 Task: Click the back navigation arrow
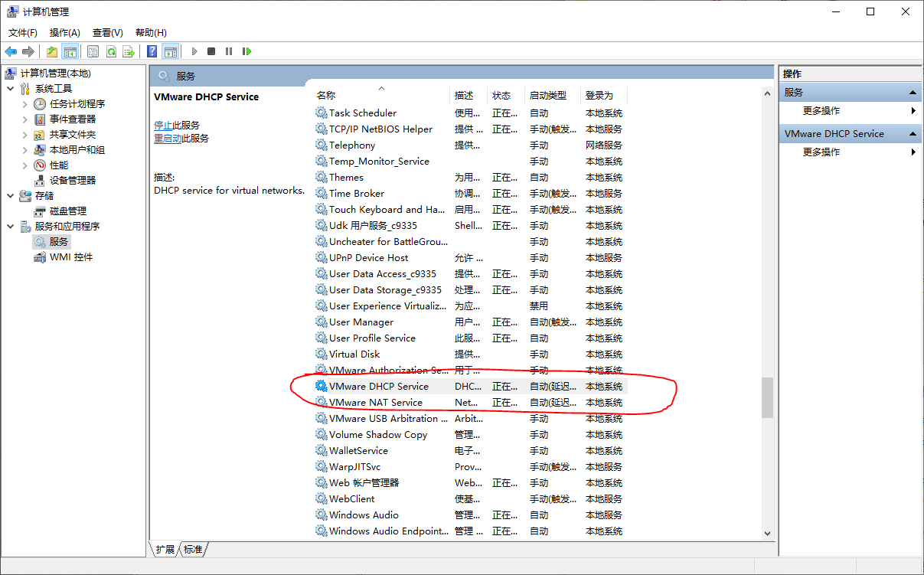coord(11,51)
